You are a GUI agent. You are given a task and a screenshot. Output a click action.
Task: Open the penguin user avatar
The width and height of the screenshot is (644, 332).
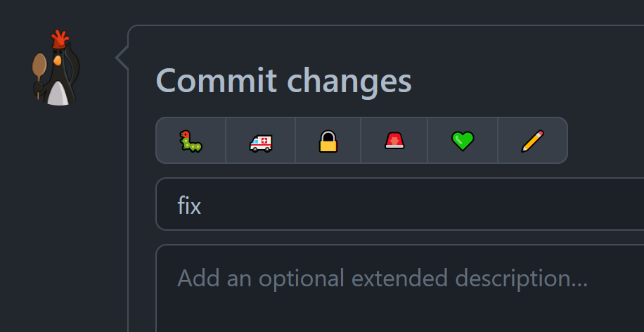56,68
